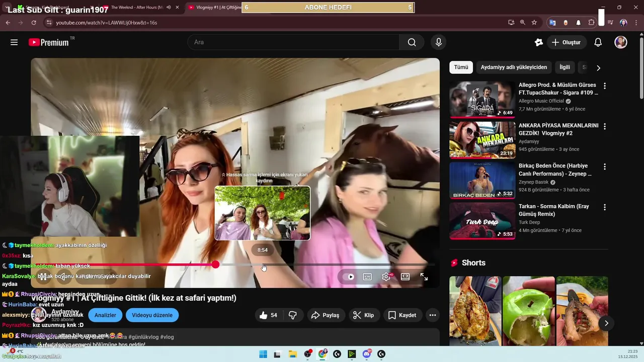Open the notifications bell
The height and width of the screenshot is (362, 644).
pyautogui.click(x=598, y=42)
